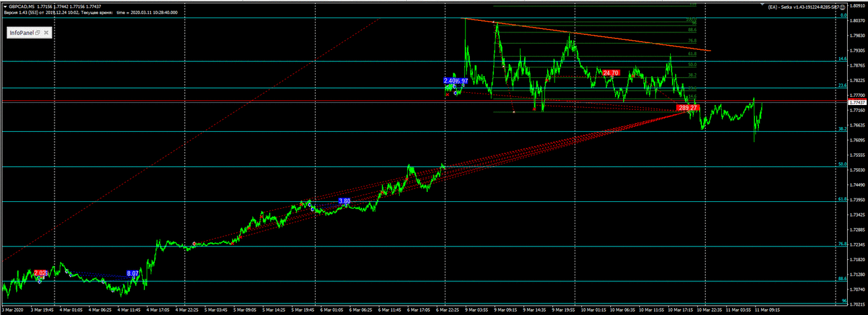Click the green 100.0 Fibonacci label
Viewport: 868px width, 315px height.
point(691,20)
